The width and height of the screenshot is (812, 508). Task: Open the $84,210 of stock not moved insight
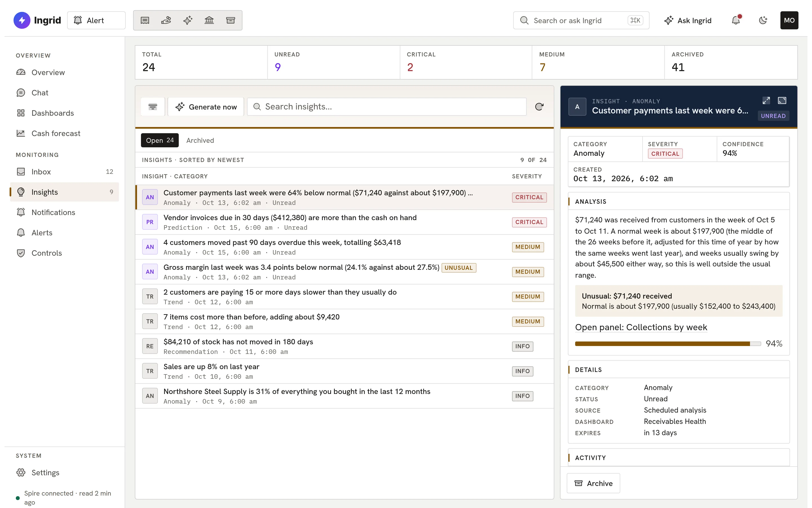tap(344, 346)
